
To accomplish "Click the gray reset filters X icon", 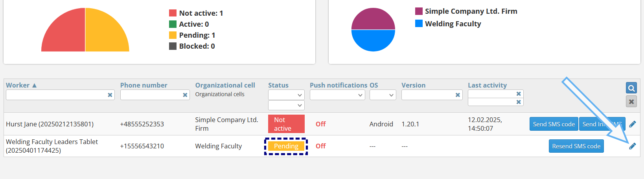I will click(x=631, y=102).
